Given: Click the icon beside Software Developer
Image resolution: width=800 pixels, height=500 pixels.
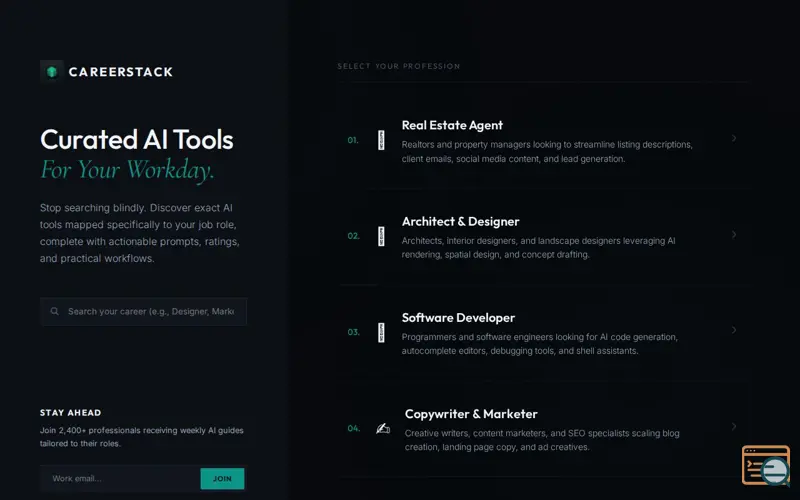Looking at the screenshot, I should 381,333.
